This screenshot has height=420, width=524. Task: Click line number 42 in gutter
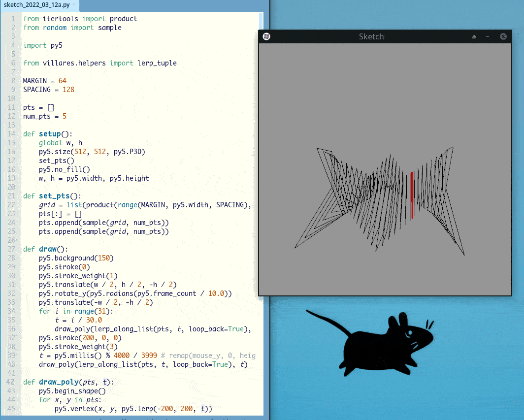pos(11,382)
